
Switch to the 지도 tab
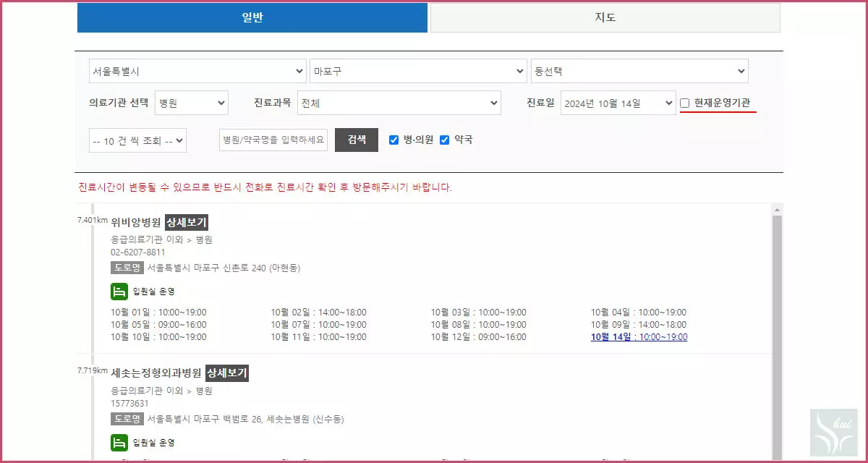605,17
